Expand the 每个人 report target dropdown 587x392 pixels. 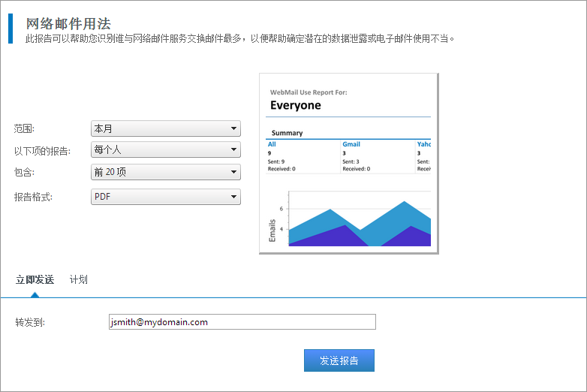[x=165, y=149]
